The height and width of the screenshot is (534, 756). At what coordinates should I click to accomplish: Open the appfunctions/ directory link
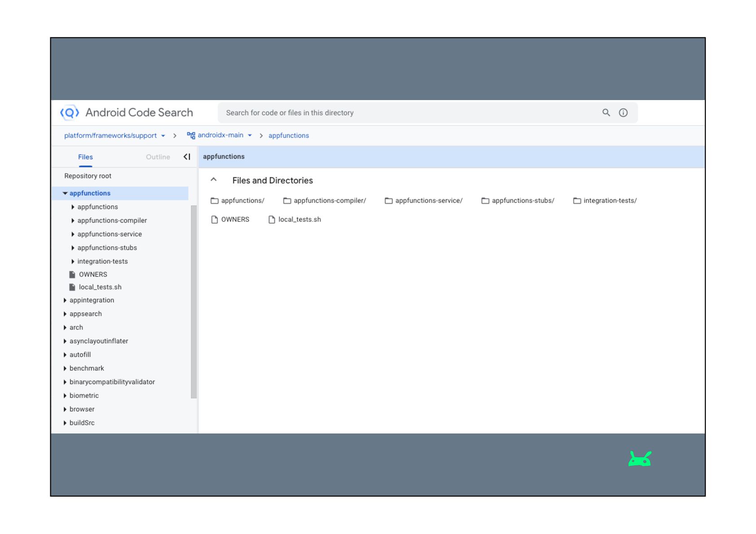click(x=243, y=201)
